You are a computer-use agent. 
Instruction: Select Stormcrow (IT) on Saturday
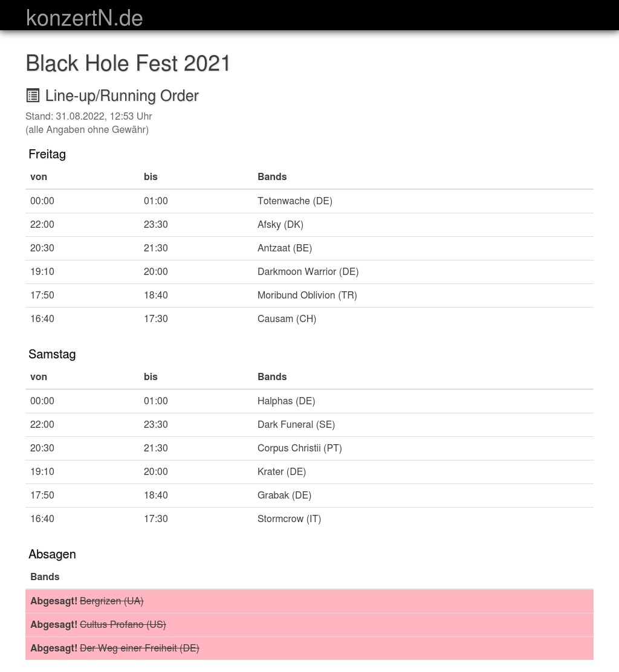point(289,519)
